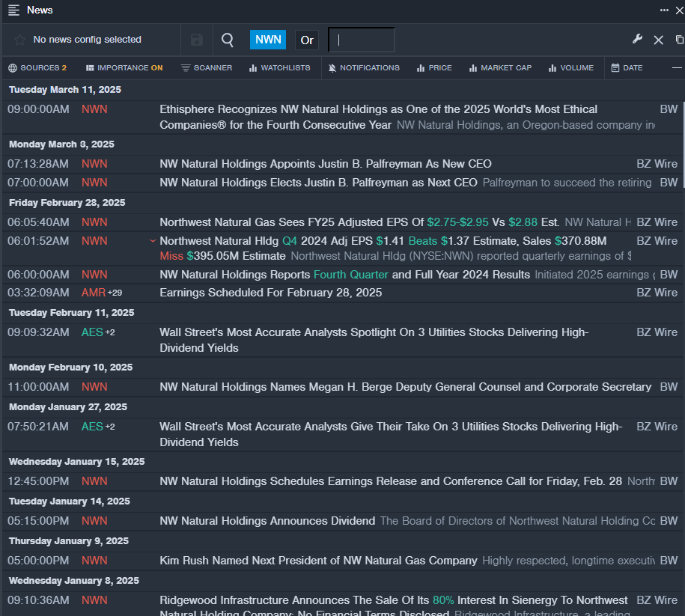Focus the symbol search input field
Viewport: 685px width, 616px height.
[x=362, y=40]
